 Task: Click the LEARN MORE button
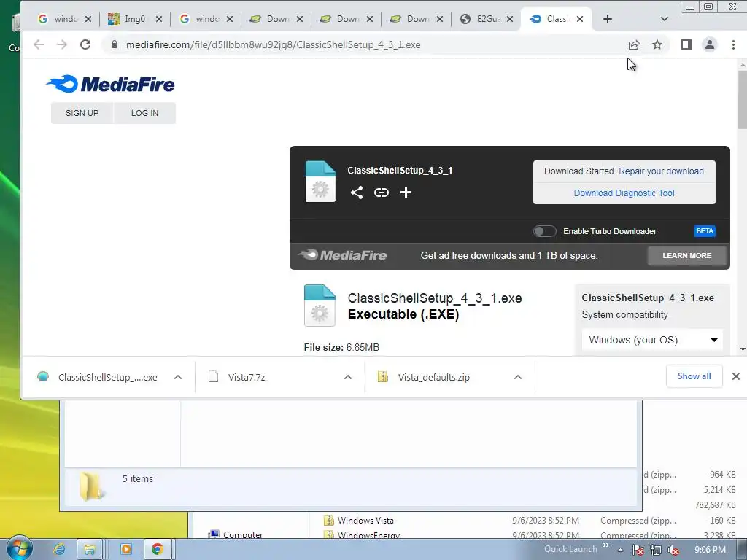point(687,256)
